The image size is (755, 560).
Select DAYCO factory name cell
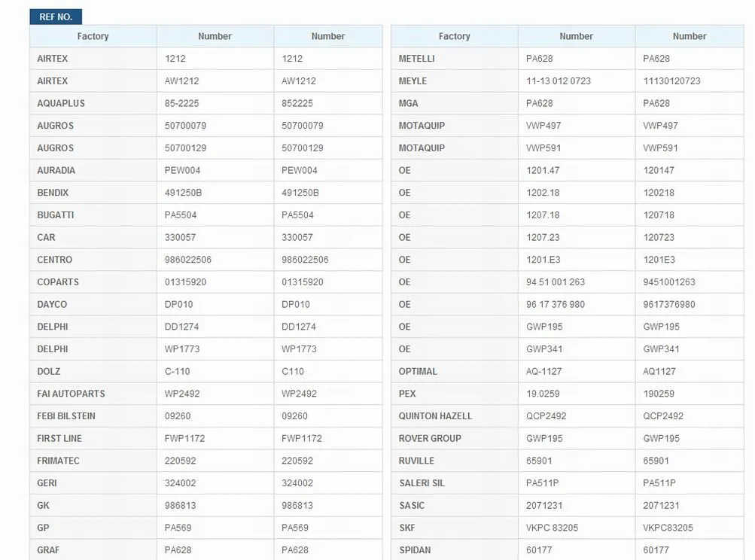52,304
